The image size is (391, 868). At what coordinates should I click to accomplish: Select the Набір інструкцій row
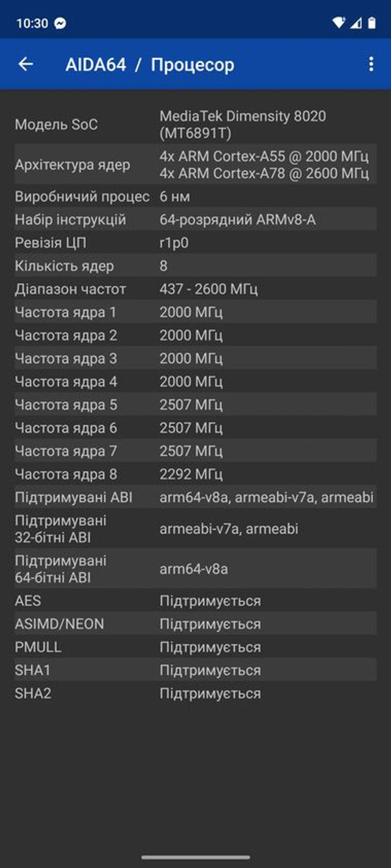[x=195, y=220]
